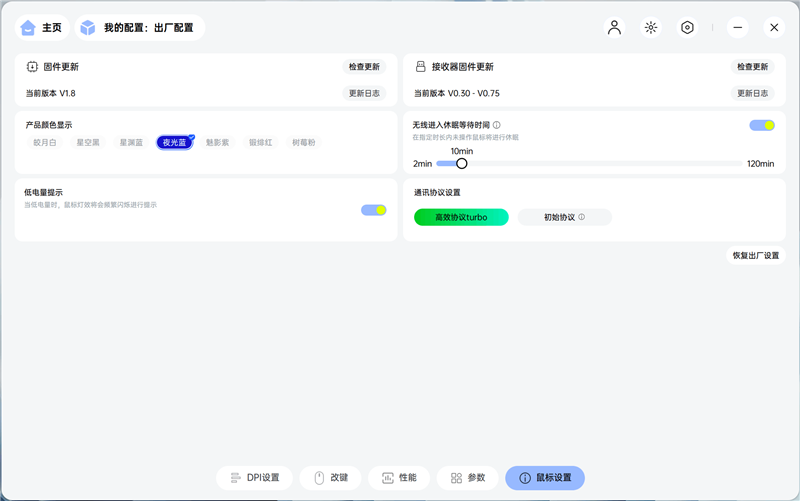Image resolution: width=800 pixels, height=501 pixels.
Task: Select 树莓粉 product color
Action: pyautogui.click(x=304, y=142)
